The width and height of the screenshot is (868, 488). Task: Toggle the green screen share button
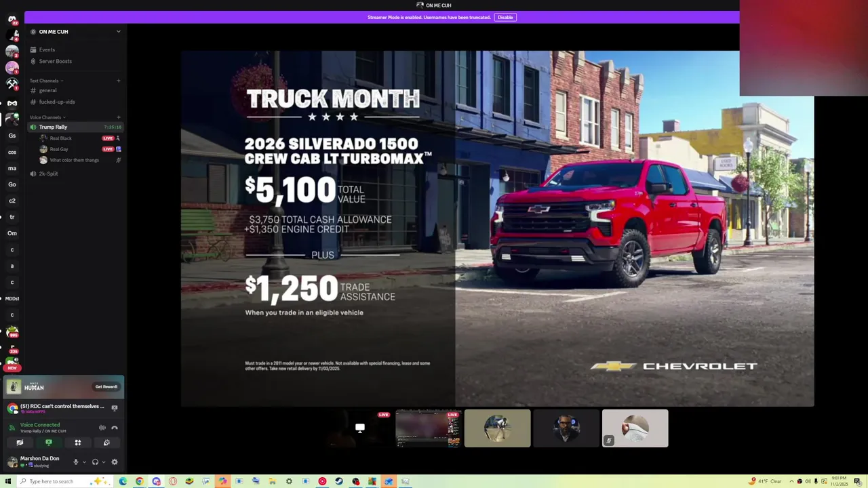click(49, 443)
